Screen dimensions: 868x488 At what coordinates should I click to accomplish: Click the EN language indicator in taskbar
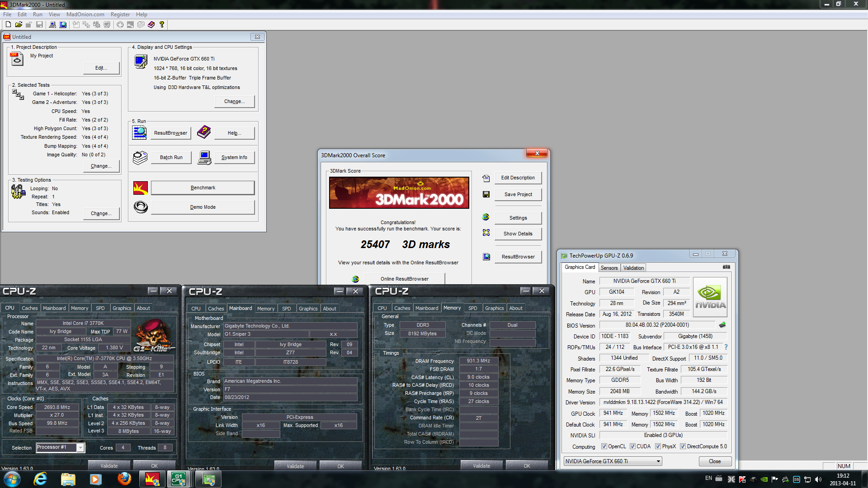coord(708,478)
